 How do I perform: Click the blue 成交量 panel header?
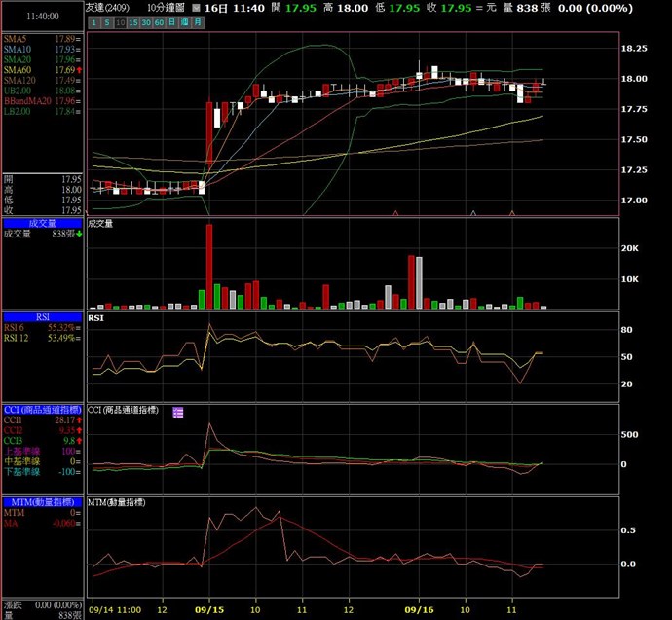coord(41,223)
